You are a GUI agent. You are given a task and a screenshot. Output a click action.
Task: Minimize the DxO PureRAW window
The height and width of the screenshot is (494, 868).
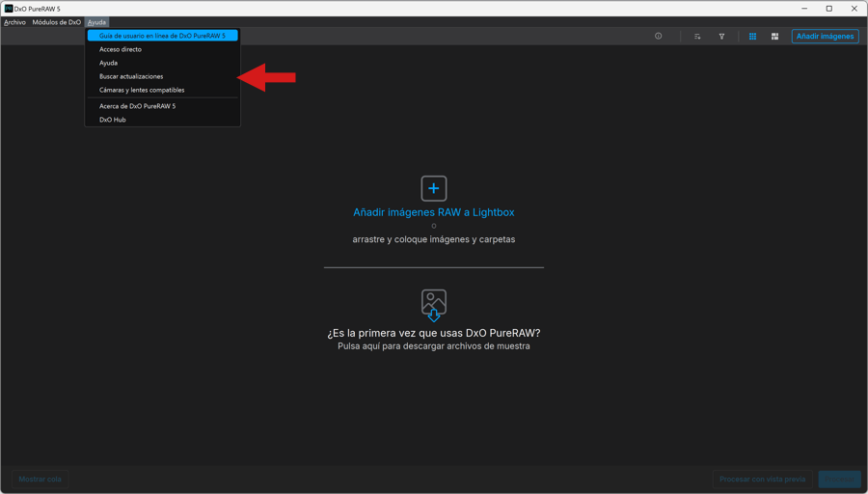tap(804, 9)
